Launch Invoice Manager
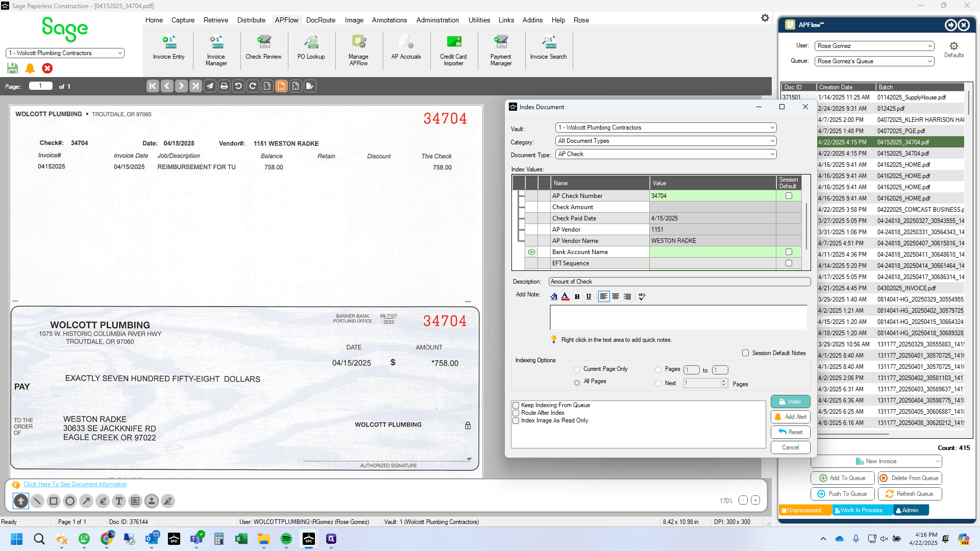The height and width of the screenshot is (551, 980). tap(216, 51)
